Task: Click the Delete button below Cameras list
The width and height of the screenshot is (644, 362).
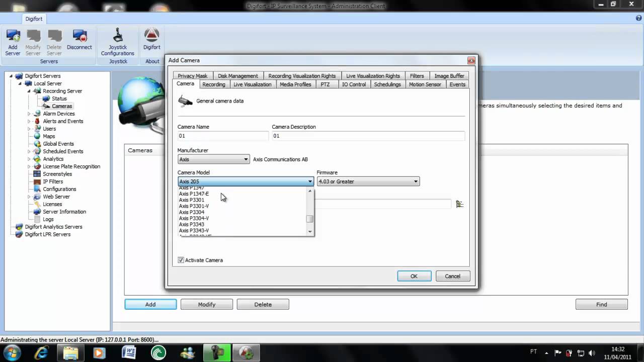Action: 263,304
